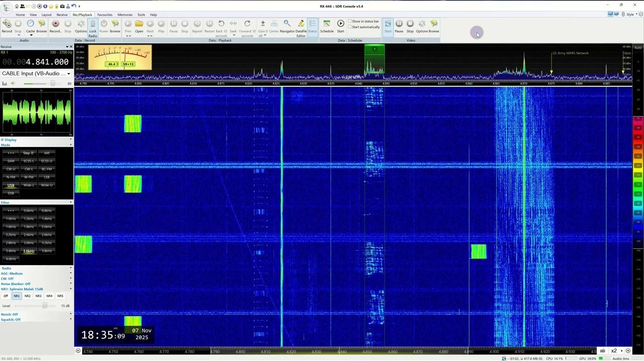The image size is (644, 362).
Task: Launch the Datafile Editor
Action: (x=301, y=28)
